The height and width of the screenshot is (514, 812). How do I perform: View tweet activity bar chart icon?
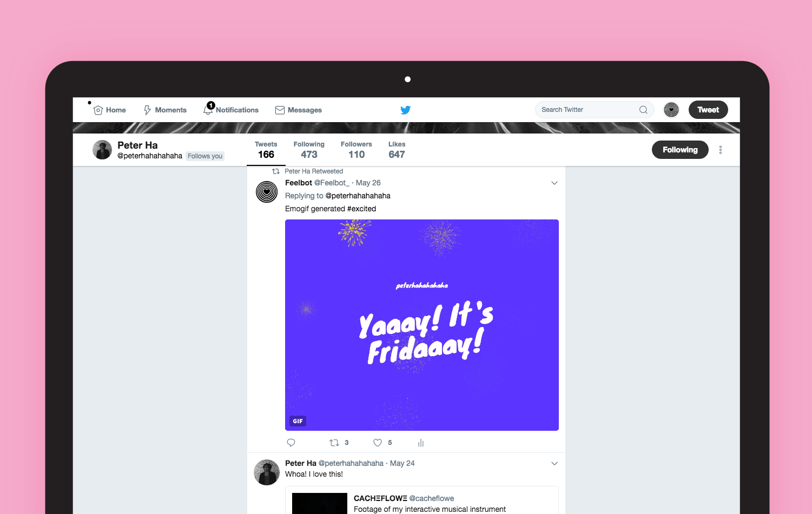tap(421, 443)
